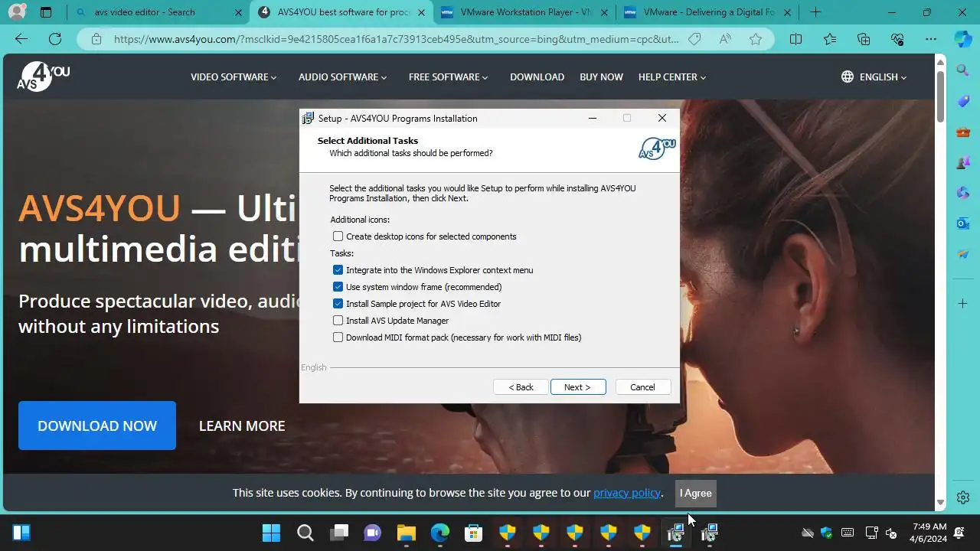Screen dimensions: 980x551
Task: Click BUY NOW in the website navigation
Action: click(601, 77)
